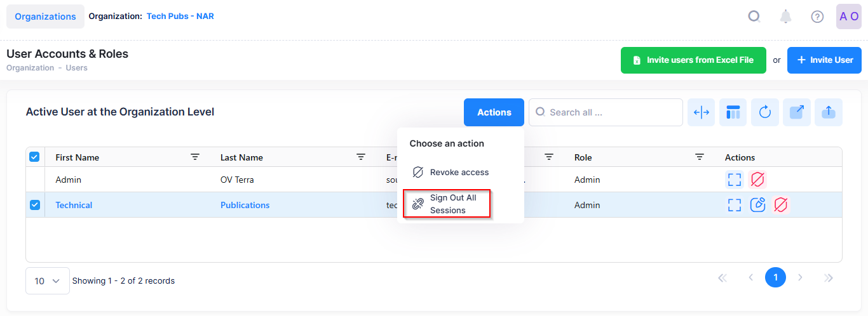This screenshot has height=316, width=868.
Task: Click the upload/export arrow icon
Action: pyautogui.click(x=829, y=112)
